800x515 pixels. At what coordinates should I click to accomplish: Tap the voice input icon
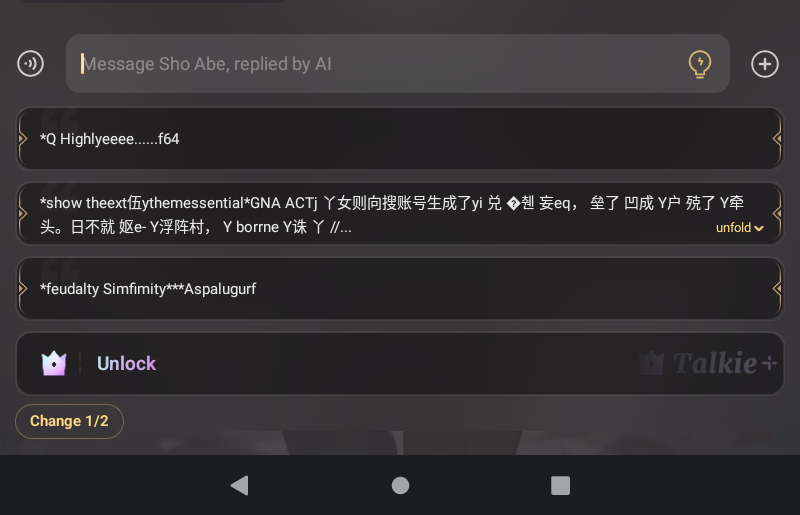point(31,64)
